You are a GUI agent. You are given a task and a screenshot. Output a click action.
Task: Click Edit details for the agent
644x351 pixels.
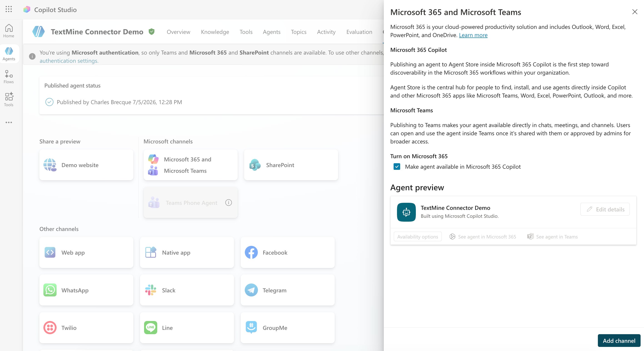click(x=605, y=209)
